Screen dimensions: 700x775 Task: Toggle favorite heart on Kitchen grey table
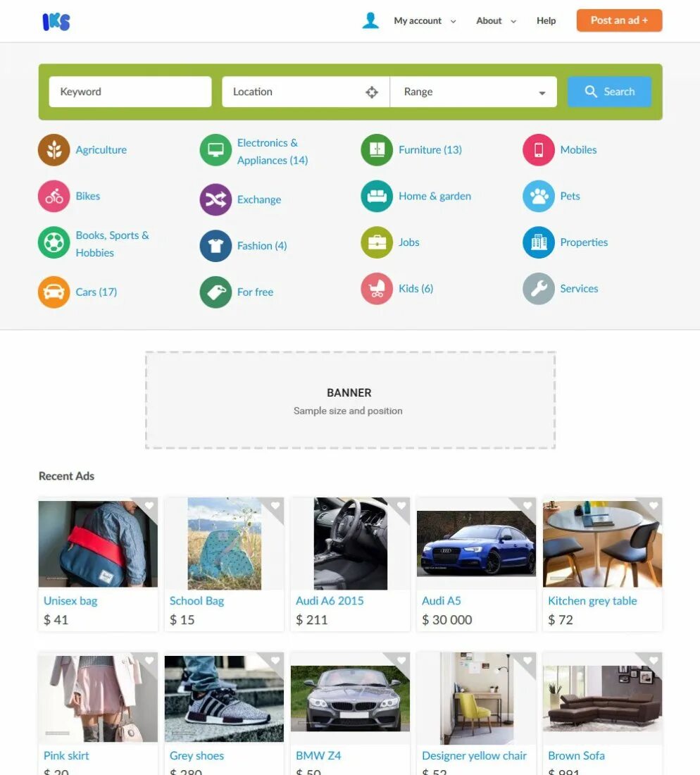click(654, 505)
